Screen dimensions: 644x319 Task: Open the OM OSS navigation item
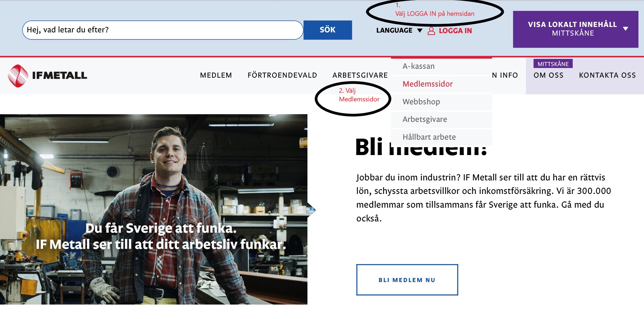(x=548, y=75)
